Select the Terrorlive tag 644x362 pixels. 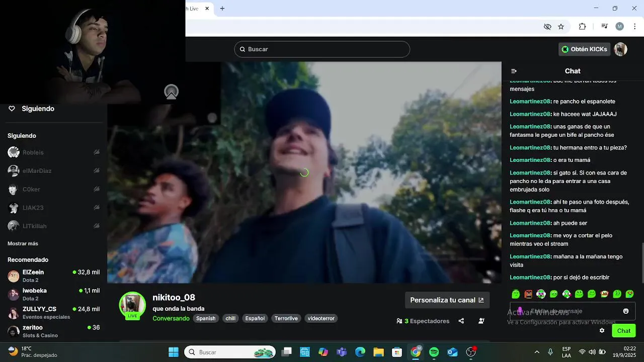[286, 318]
